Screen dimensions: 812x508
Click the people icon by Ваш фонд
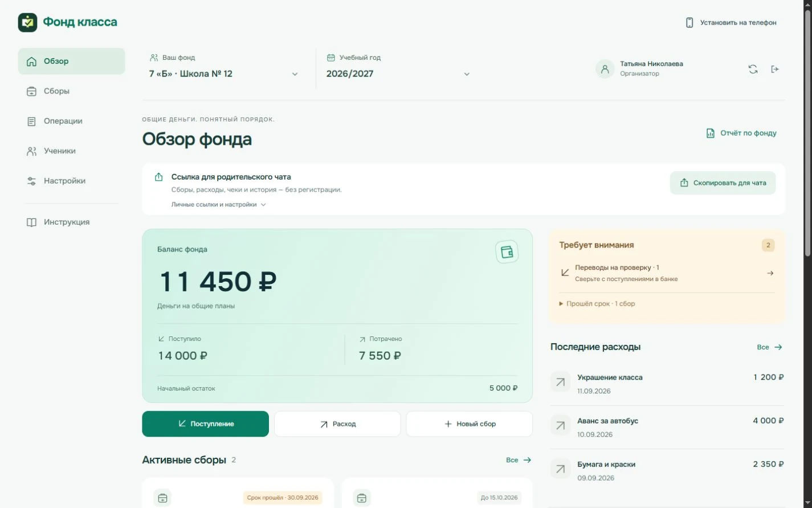[154, 58]
